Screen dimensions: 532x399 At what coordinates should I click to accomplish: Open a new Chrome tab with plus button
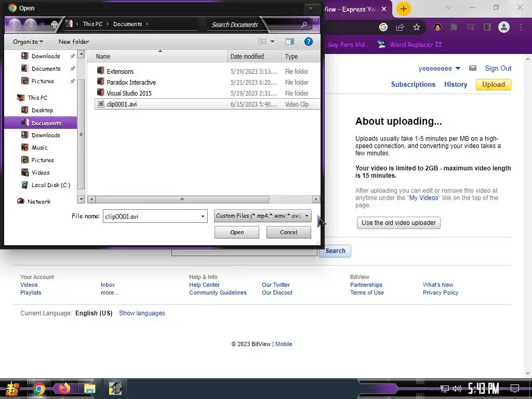point(403,9)
